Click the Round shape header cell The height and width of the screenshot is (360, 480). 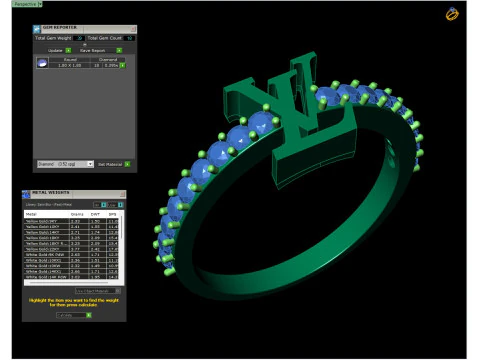[x=70, y=59]
